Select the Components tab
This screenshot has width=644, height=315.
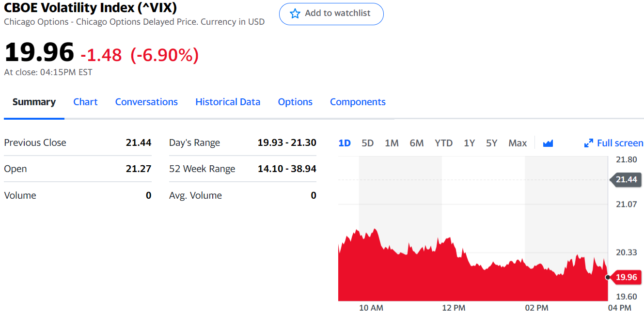tap(358, 102)
